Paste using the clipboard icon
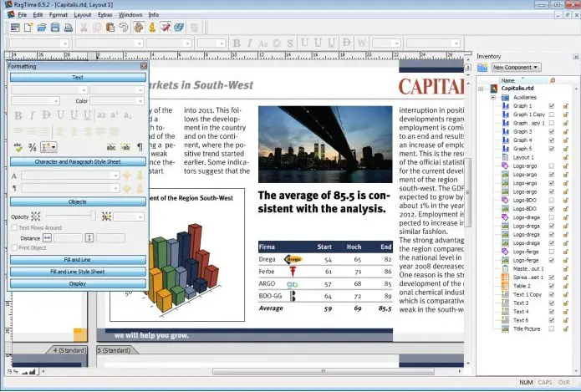The image size is (581, 392). [x=110, y=28]
